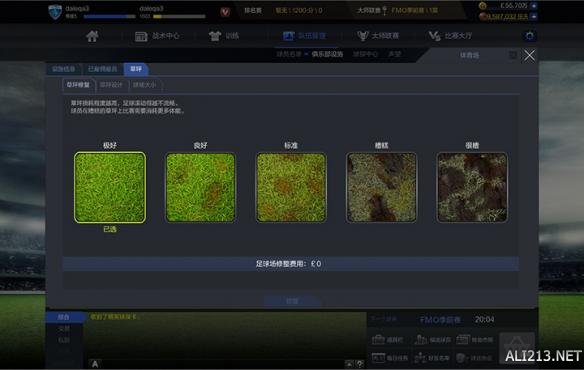
Task: Open the 大师联赛 trophy league menu
Action: tap(378, 36)
